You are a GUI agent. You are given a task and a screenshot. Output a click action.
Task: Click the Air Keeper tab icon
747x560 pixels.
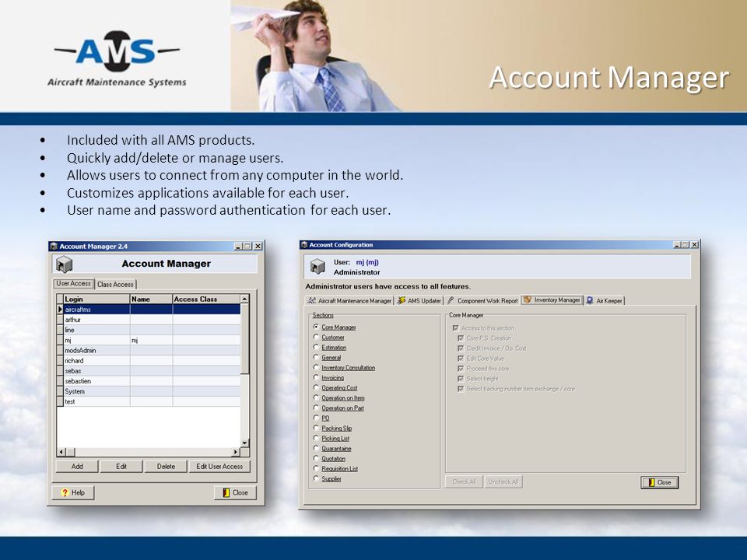tap(590, 300)
